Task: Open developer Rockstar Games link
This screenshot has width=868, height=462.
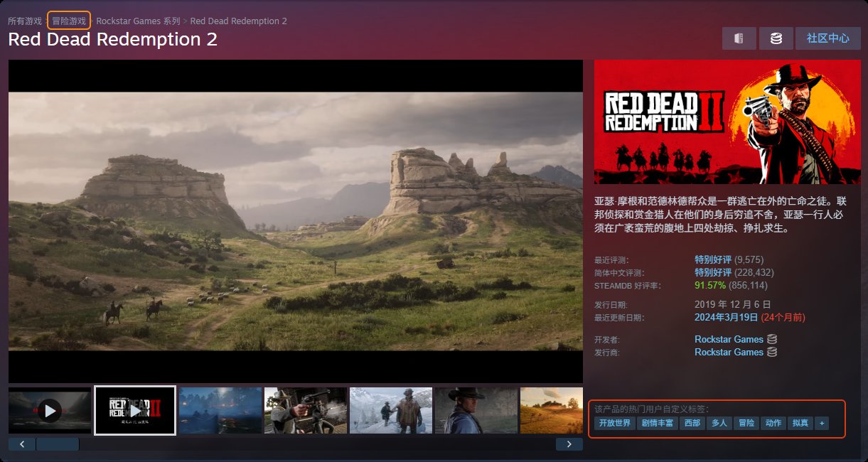Action: 729,339
